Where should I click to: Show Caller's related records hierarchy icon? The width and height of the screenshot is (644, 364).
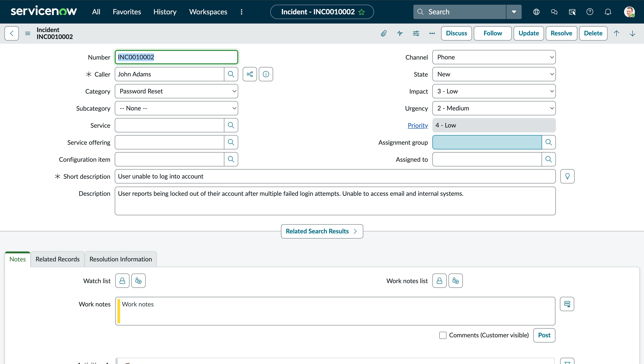point(249,74)
